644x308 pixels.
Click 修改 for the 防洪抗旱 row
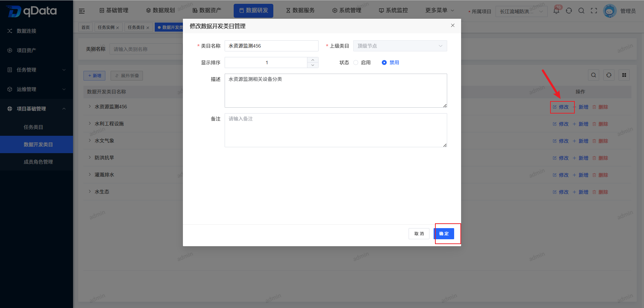(561, 158)
